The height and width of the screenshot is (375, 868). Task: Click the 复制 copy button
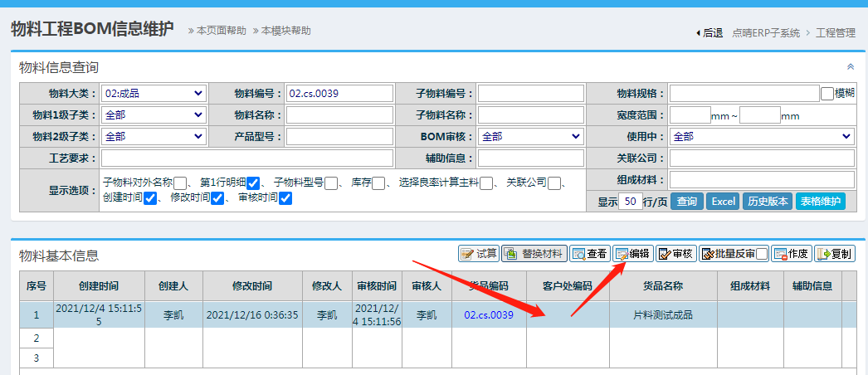tap(834, 254)
